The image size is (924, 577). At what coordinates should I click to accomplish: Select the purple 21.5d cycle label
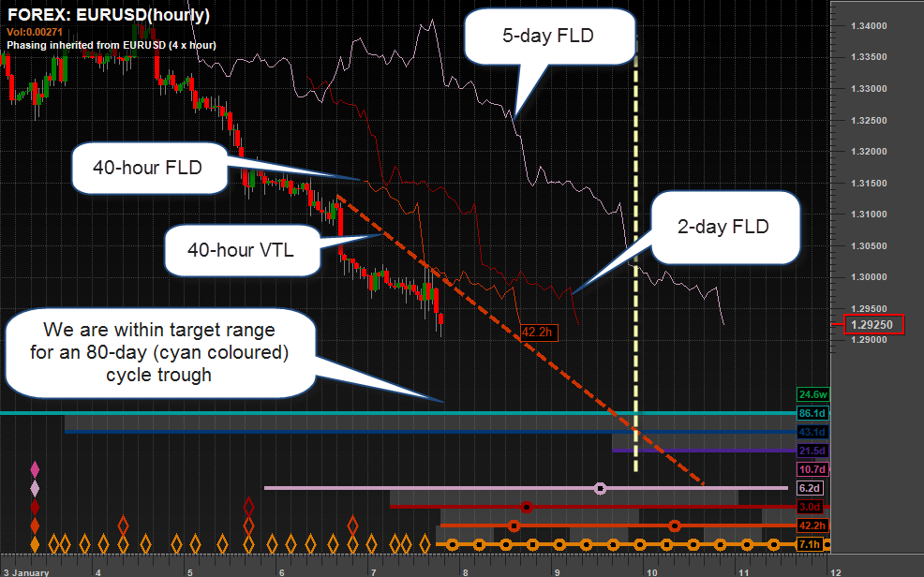[810, 451]
